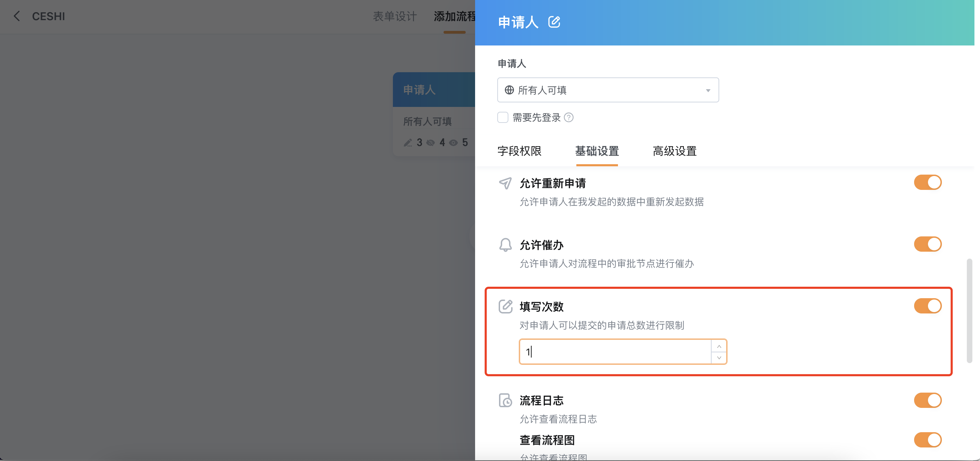Click the 需要先登录 label text
This screenshot has height=461, width=980.
coord(536,117)
